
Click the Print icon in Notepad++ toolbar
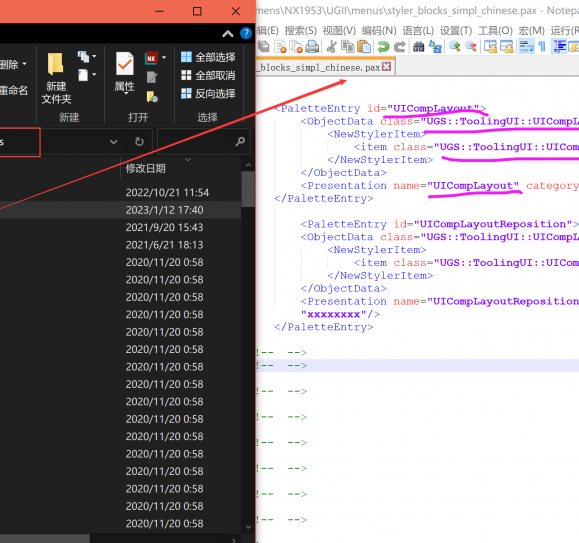click(312, 47)
